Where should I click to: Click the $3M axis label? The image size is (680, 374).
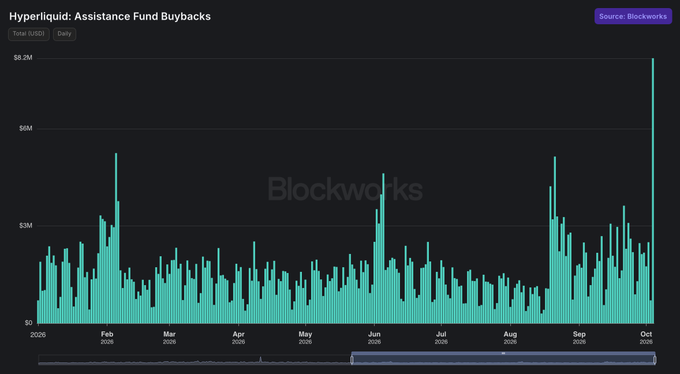[x=26, y=226]
